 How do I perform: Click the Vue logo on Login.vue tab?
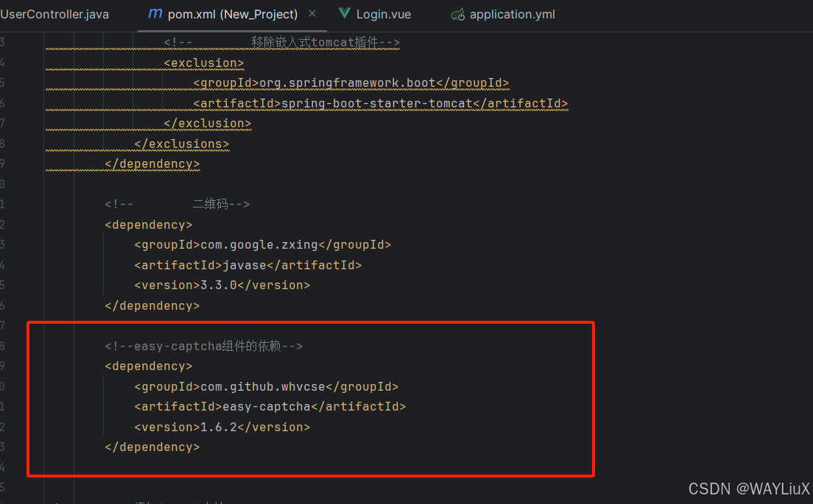[x=344, y=13]
